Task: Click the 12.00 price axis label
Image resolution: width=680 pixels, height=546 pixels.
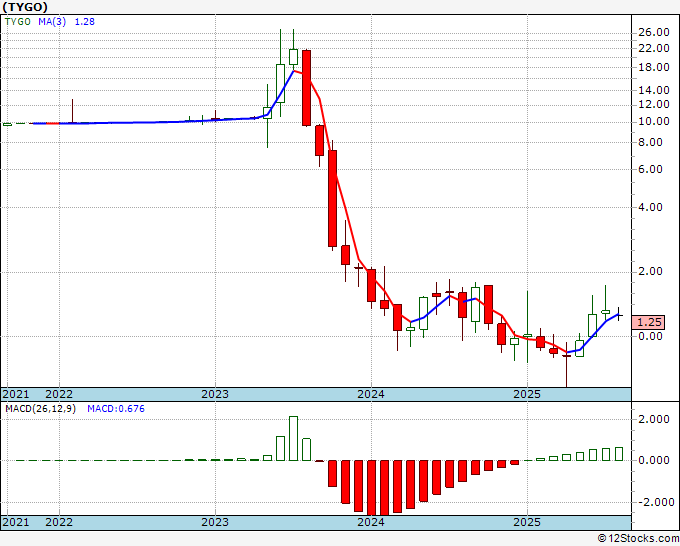Action: point(654,104)
